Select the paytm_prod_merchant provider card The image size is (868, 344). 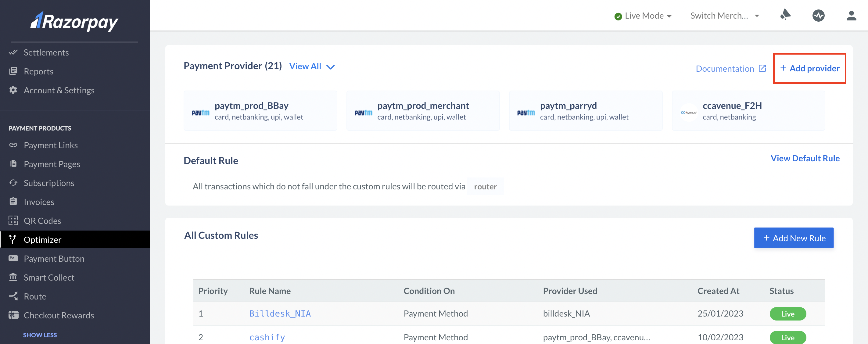tap(423, 110)
